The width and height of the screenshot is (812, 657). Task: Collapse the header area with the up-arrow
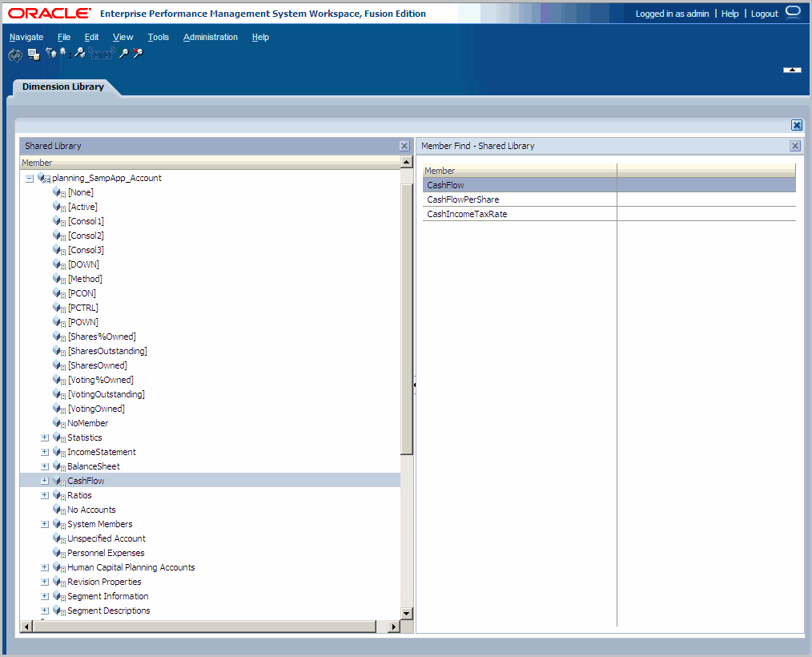[x=792, y=70]
